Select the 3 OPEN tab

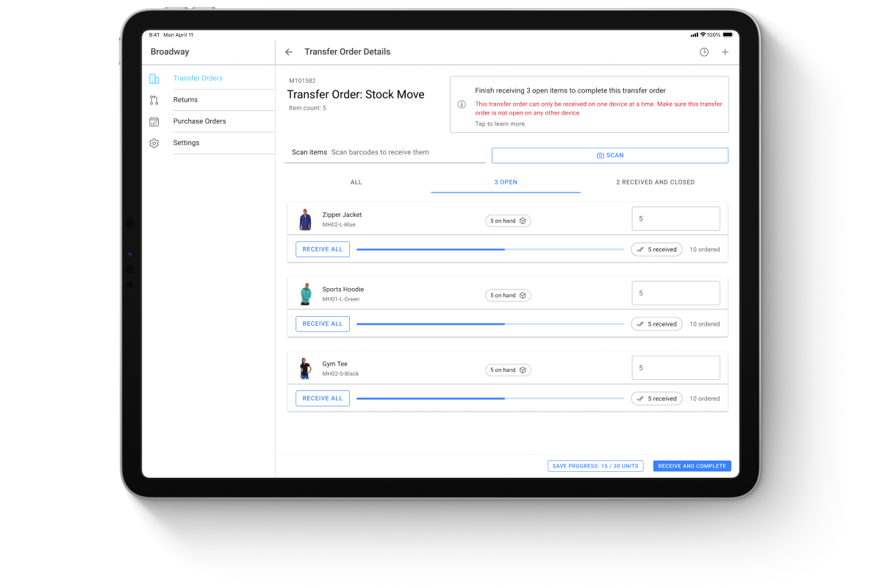pyautogui.click(x=506, y=182)
